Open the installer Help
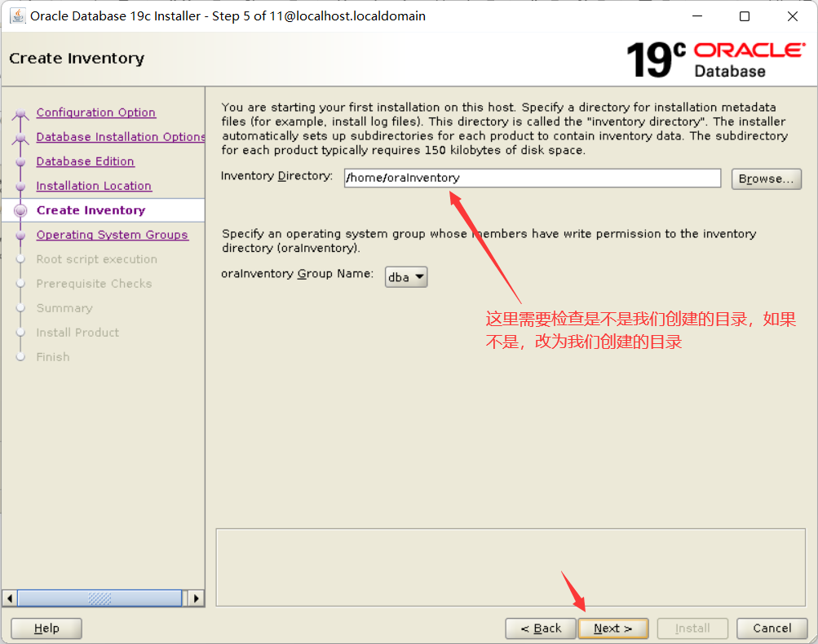The height and width of the screenshot is (644, 818). click(46, 629)
